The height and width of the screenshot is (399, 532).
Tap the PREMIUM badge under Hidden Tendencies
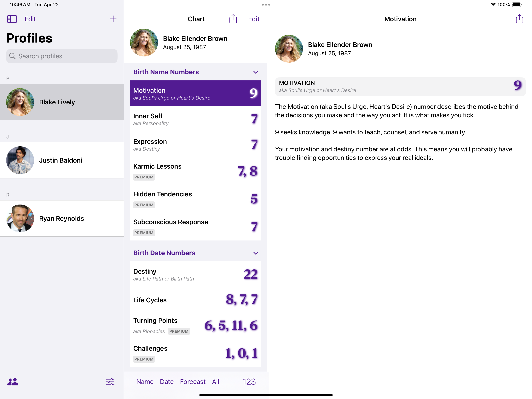pos(144,205)
